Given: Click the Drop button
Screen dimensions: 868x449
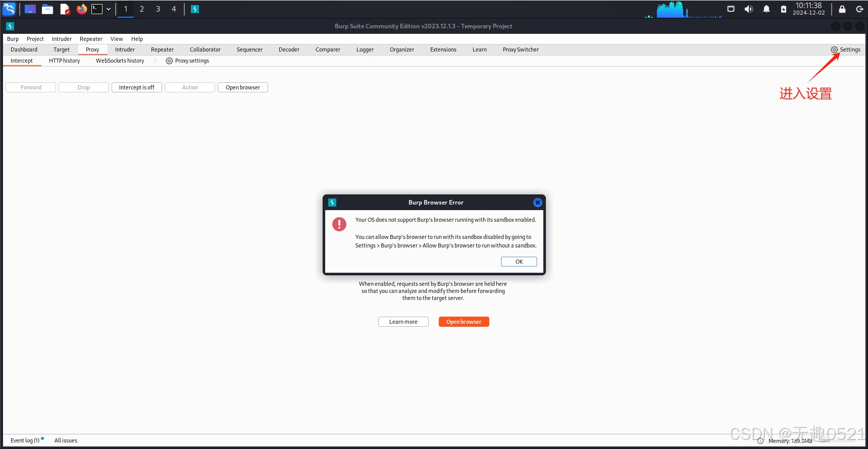Looking at the screenshot, I should click(84, 87).
